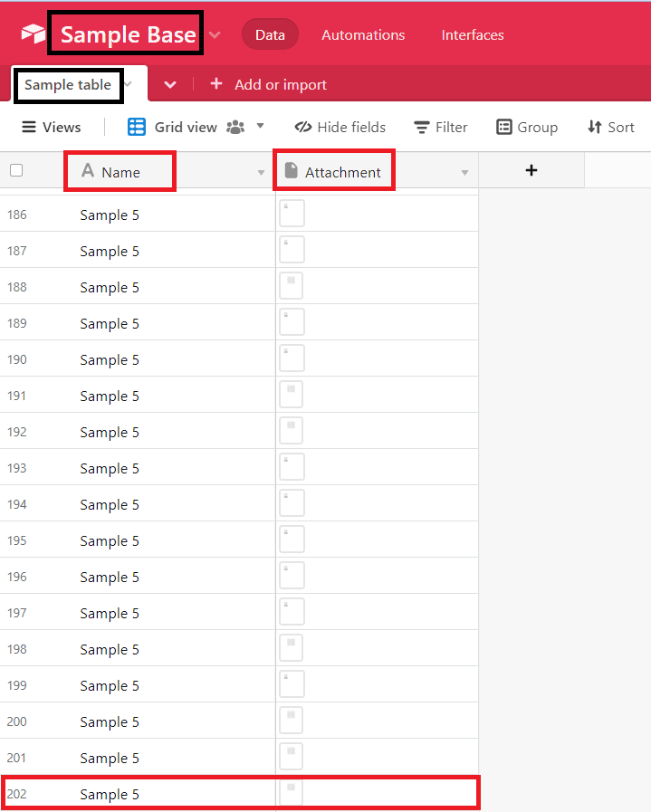
Task: Open the Attachment field dropdown arrow
Action: [464, 172]
